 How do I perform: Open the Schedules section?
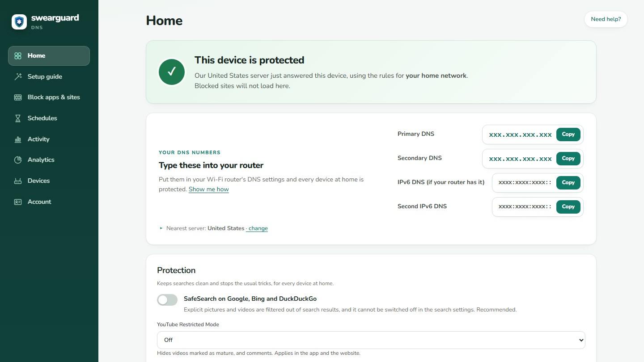[x=49, y=118]
